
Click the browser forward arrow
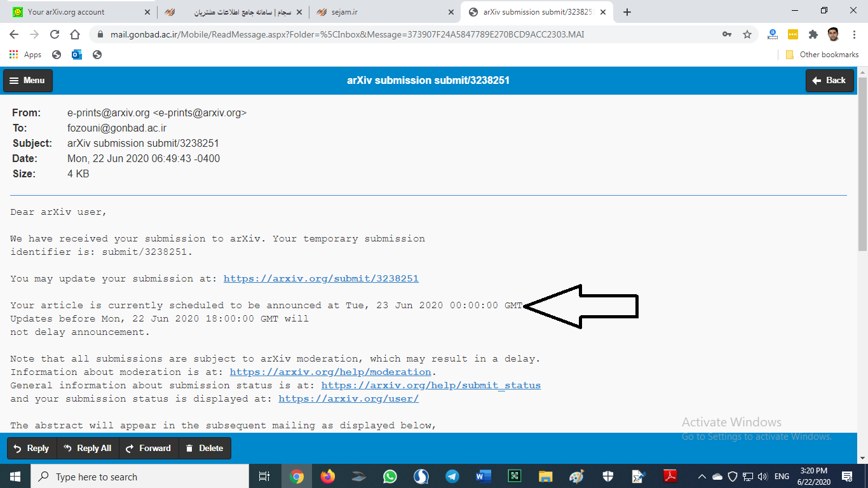pos(34,34)
